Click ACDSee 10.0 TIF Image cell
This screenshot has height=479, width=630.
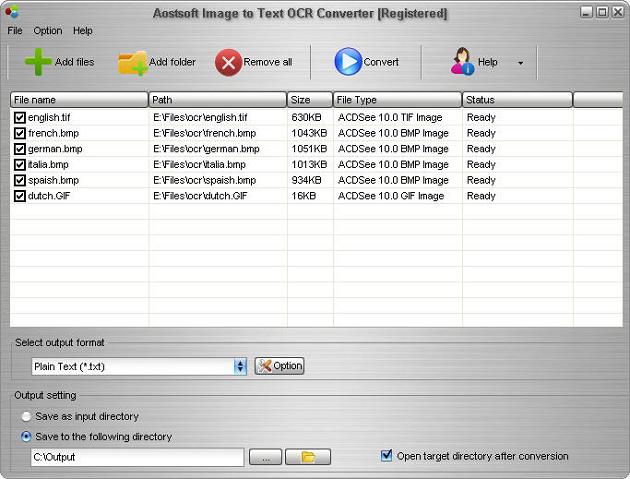(x=390, y=117)
